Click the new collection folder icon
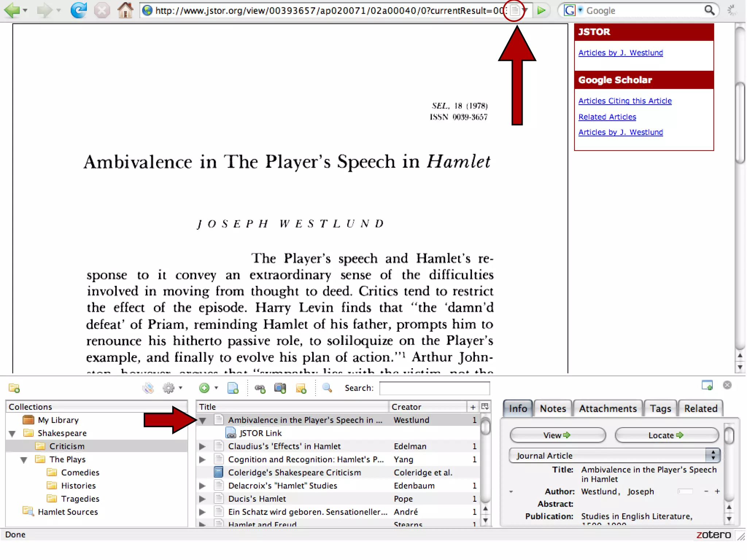The height and width of the screenshot is (560, 747). pyautogui.click(x=14, y=388)
